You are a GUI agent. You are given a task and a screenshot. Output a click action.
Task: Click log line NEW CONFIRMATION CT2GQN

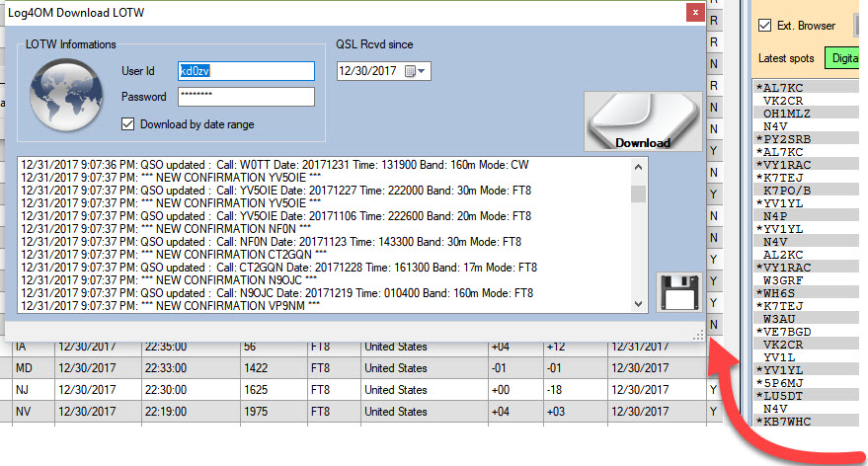pyautogui.click(x=174, y=255)
